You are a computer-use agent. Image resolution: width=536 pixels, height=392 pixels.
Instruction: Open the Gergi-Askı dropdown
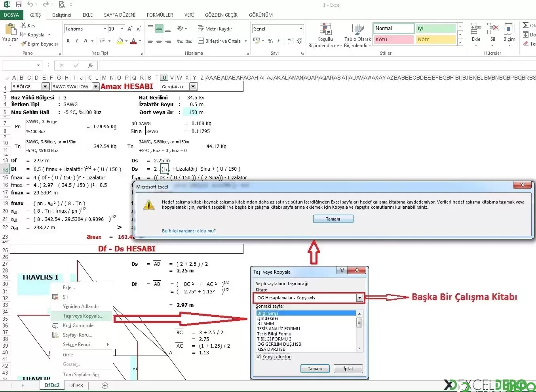point(193,86)
